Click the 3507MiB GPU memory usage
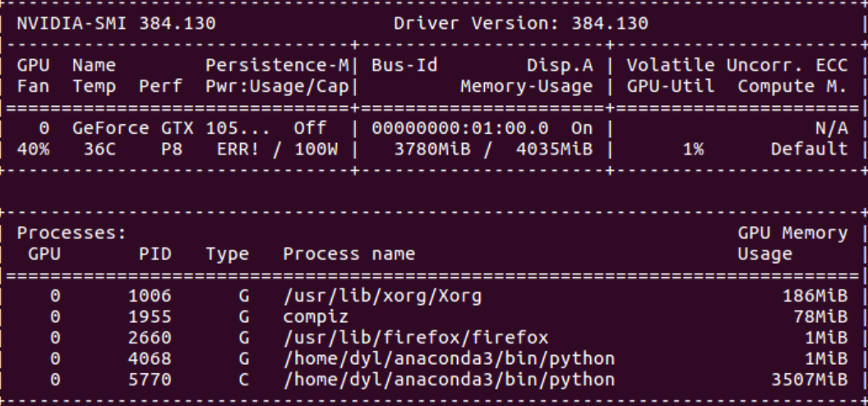Image resolution: width=868 pixels, height=406 pixels. tap(810, 380)
